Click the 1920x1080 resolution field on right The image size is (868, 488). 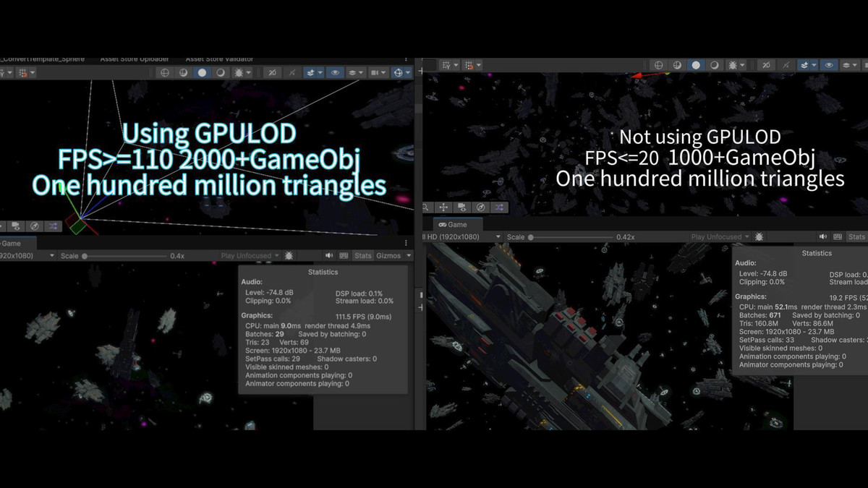coord(463,237)
